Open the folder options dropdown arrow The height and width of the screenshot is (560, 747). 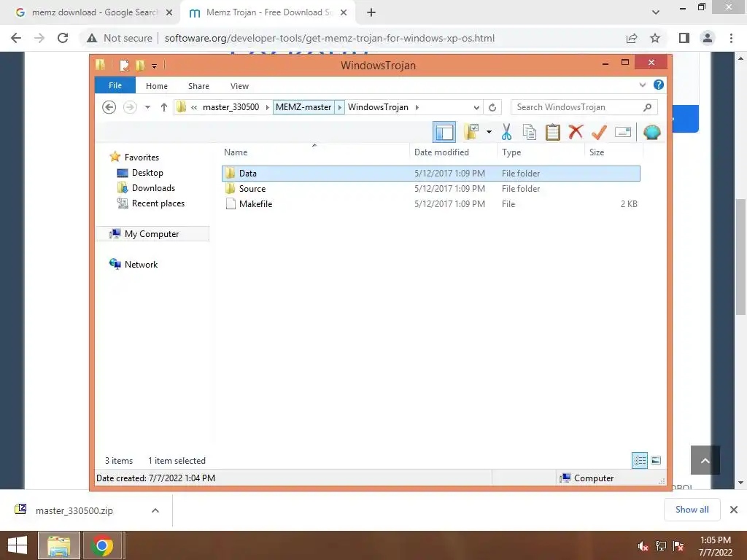489,132
